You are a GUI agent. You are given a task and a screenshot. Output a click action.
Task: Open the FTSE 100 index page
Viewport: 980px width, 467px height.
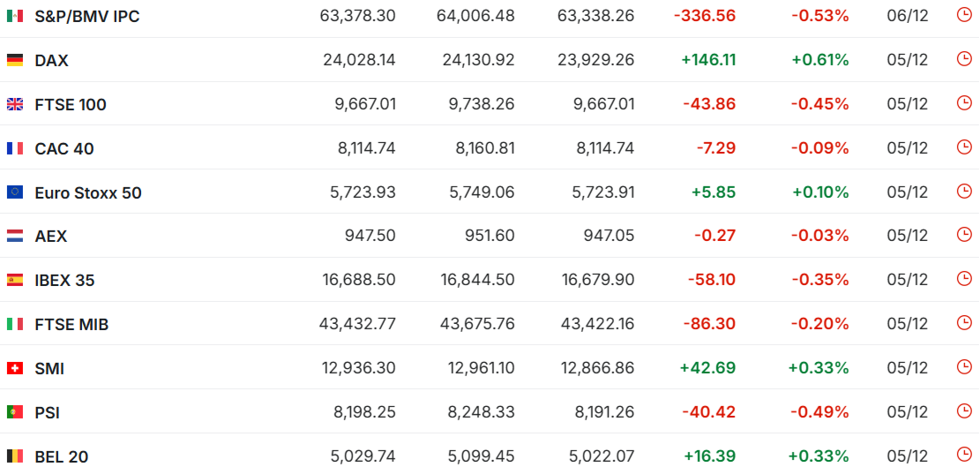tap(71, 104)
